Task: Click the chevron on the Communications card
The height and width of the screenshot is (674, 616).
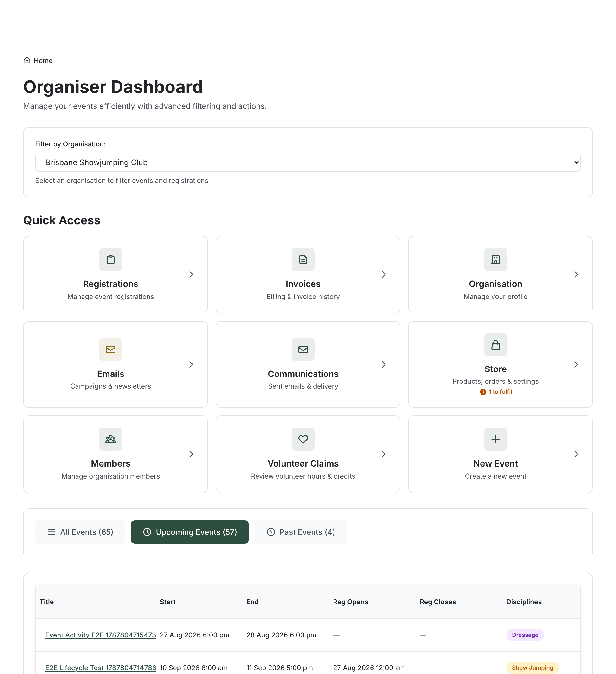Action: pyautogui.click(x=384, y=364)
